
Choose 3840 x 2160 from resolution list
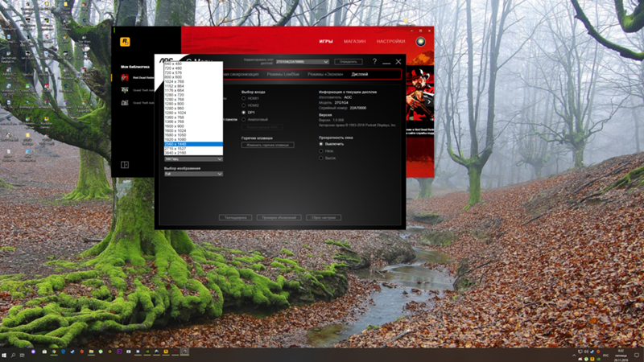point(193,153)
